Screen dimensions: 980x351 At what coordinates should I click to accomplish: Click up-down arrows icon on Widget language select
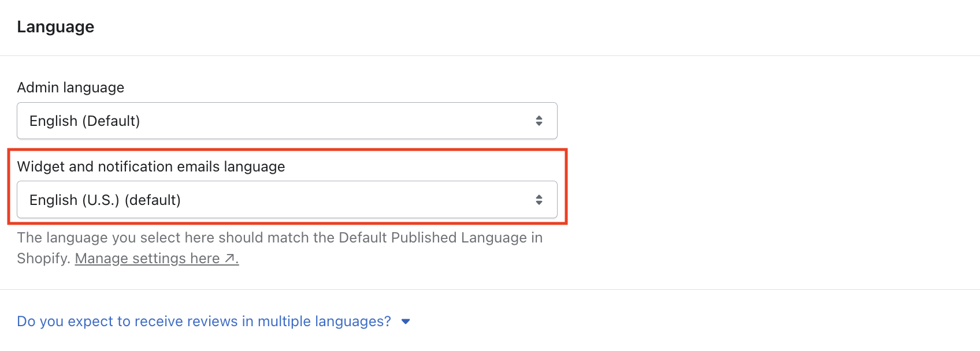[539, 200]
